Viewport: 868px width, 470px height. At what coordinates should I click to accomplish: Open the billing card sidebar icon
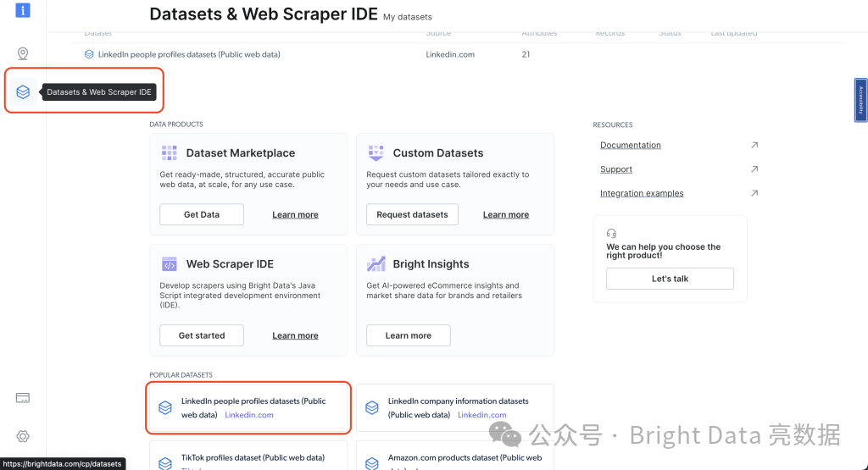coord(23,397)
